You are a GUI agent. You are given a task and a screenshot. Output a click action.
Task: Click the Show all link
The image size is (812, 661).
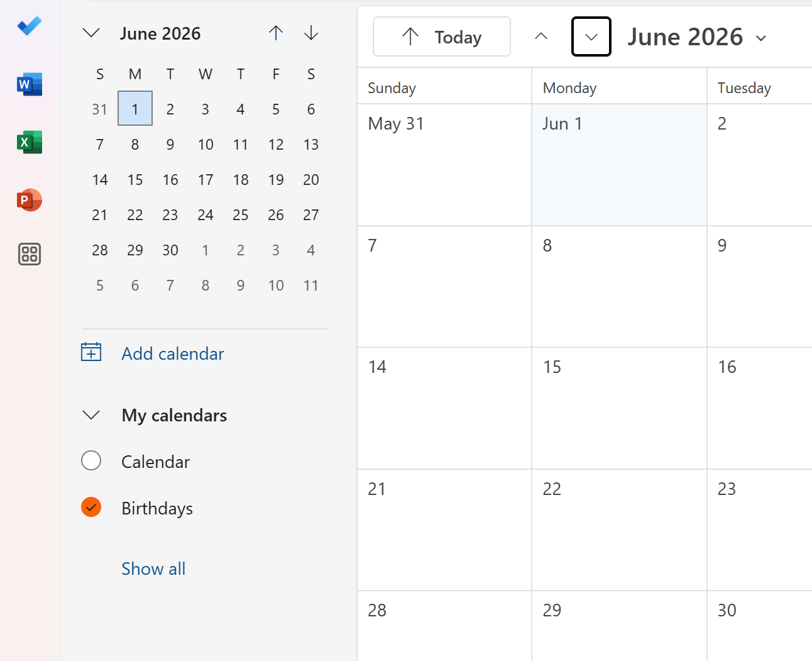pyautogui.click(x=153, y=569)
